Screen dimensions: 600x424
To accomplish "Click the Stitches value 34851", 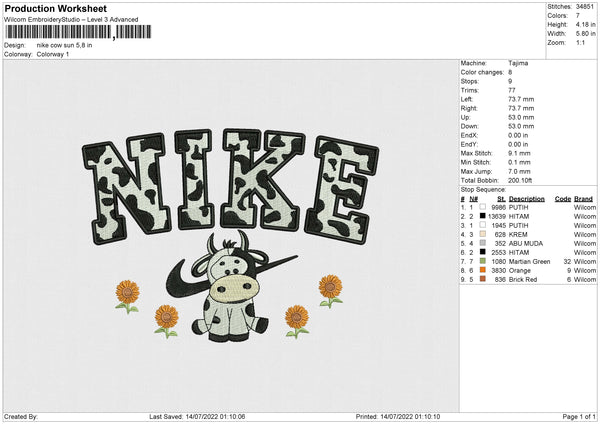I will (x=585, y=7).
